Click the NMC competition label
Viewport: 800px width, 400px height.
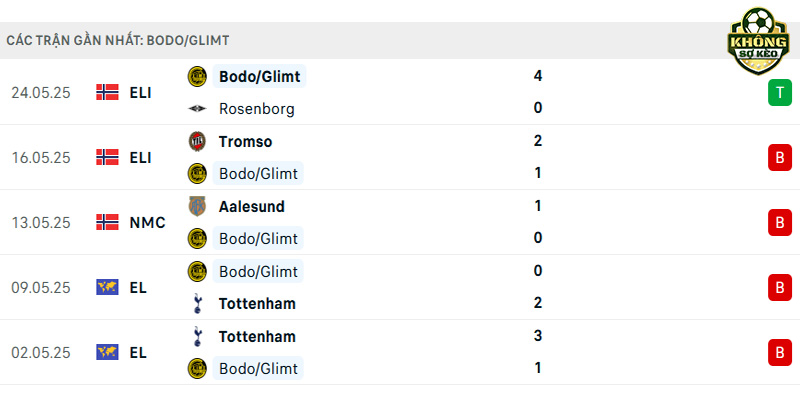(x=147, y=222)
